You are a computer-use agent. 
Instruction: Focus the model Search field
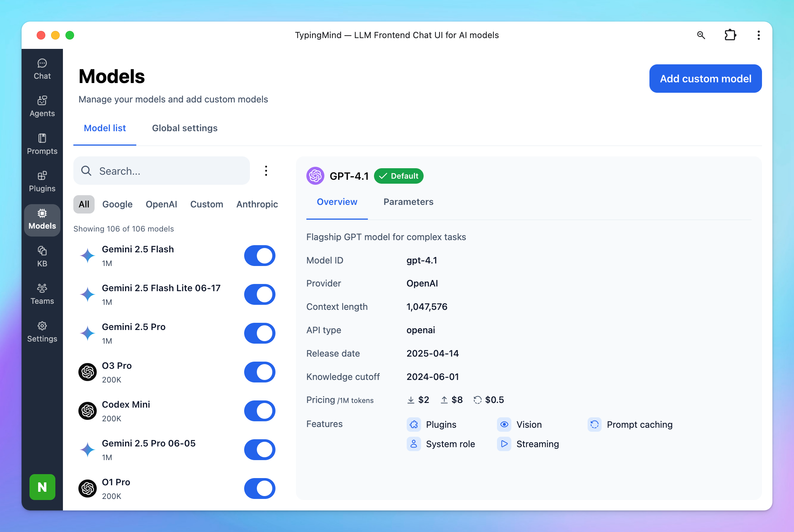(161, 171)
